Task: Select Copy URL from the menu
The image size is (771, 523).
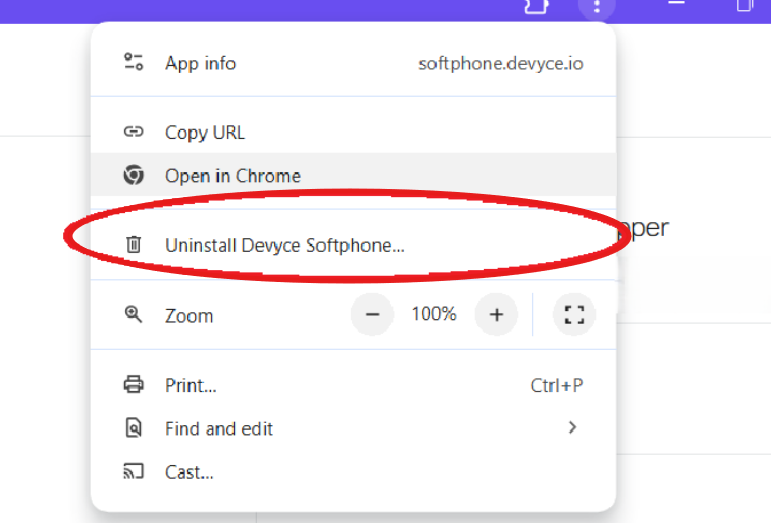Action: 353,132
